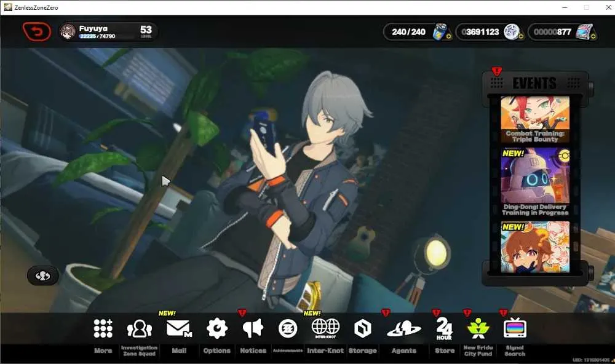
Task: Open the Achievements medal icon
Action: [x=288, y=329]
